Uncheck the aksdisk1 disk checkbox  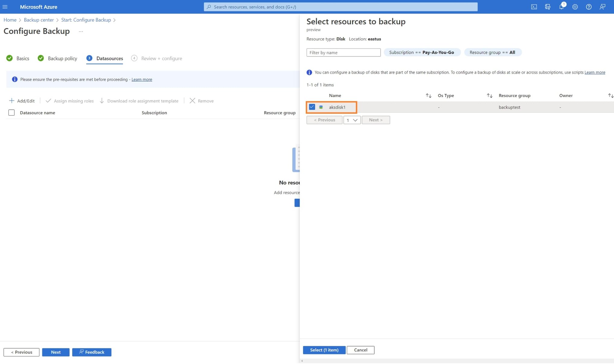point(312,107)
